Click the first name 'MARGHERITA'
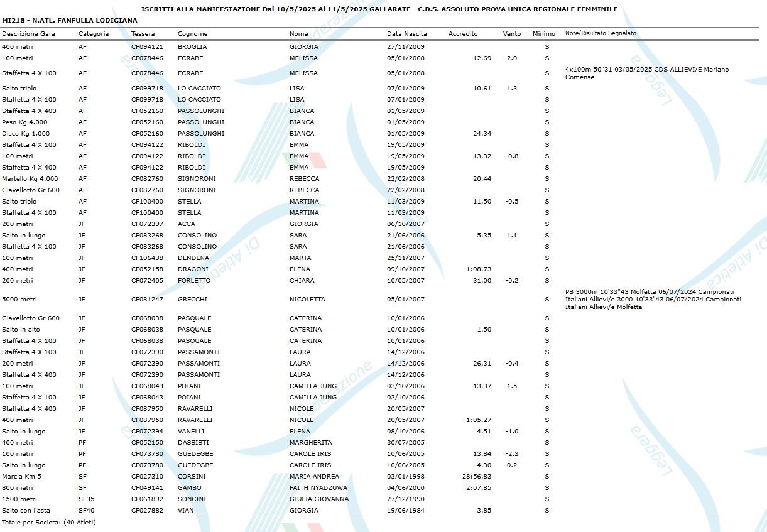 pyautogui.click(x=310, y=443)
